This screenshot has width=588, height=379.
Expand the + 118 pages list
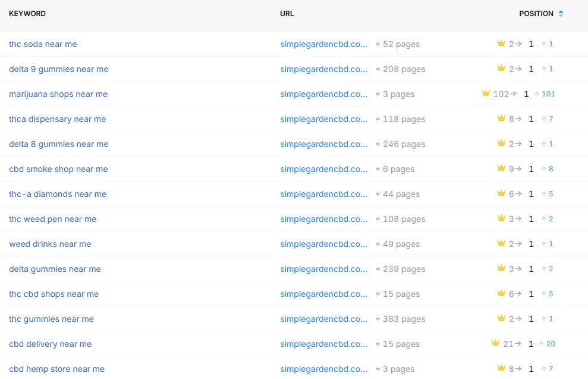click(400, 119)
